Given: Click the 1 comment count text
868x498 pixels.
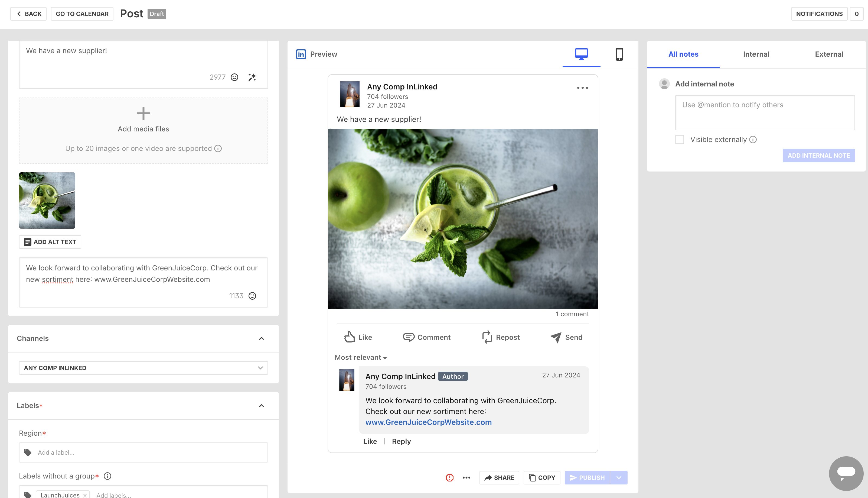Looking at the screenshot, I should click(x=572, y=314).
